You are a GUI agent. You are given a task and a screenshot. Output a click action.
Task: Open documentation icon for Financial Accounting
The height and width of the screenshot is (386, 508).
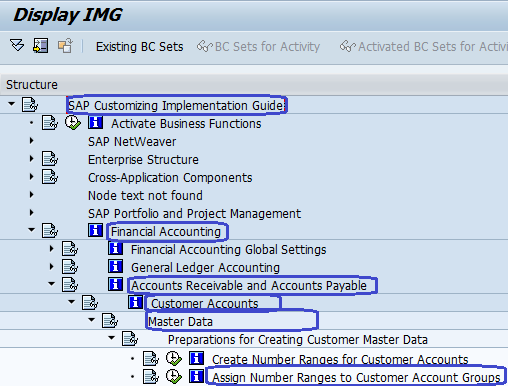(50, 231)
